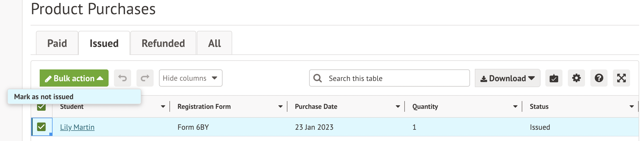This screenshot has height=141, width=644.
Task: Switch to the Paid tab
Action: click(57, 43)
